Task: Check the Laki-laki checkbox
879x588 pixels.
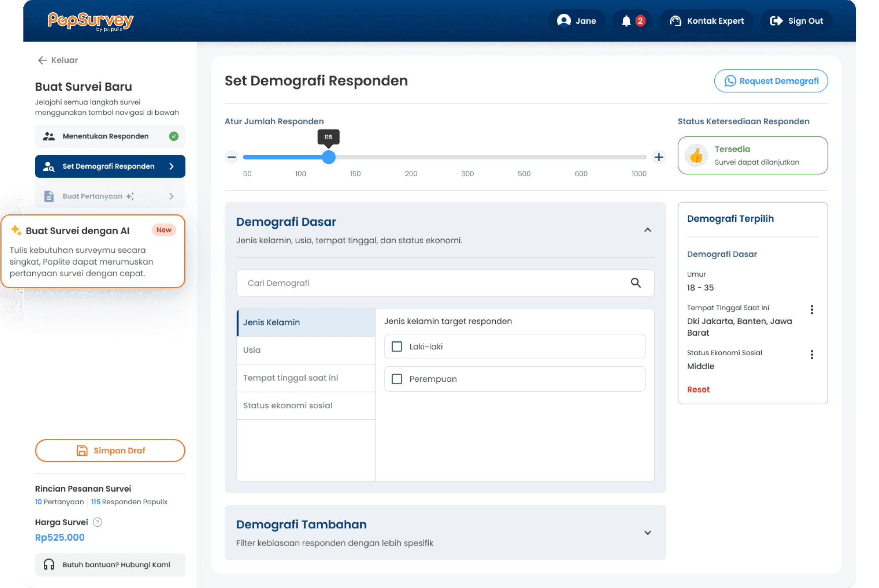Action: point(397,347)
